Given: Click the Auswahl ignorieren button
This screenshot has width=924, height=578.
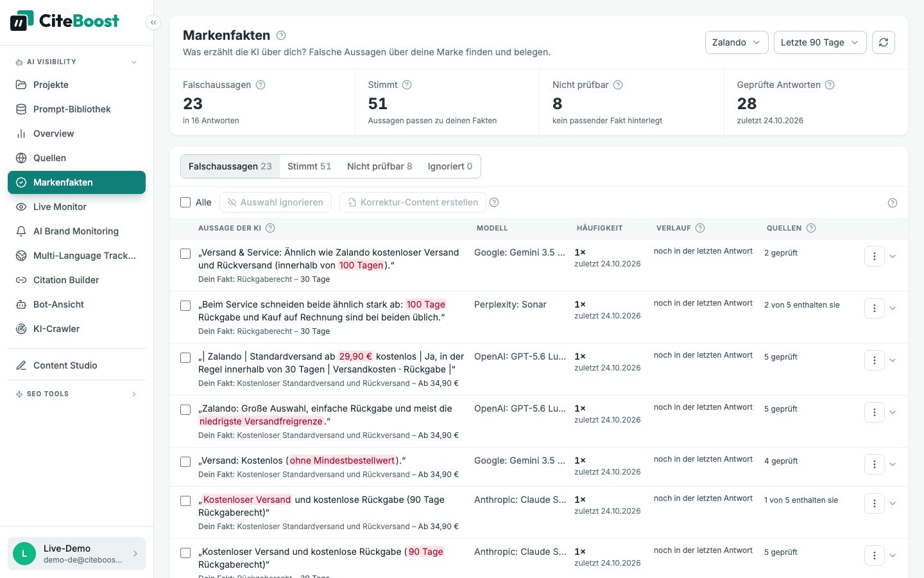Looking at the screenshot, I should [275, 202].
